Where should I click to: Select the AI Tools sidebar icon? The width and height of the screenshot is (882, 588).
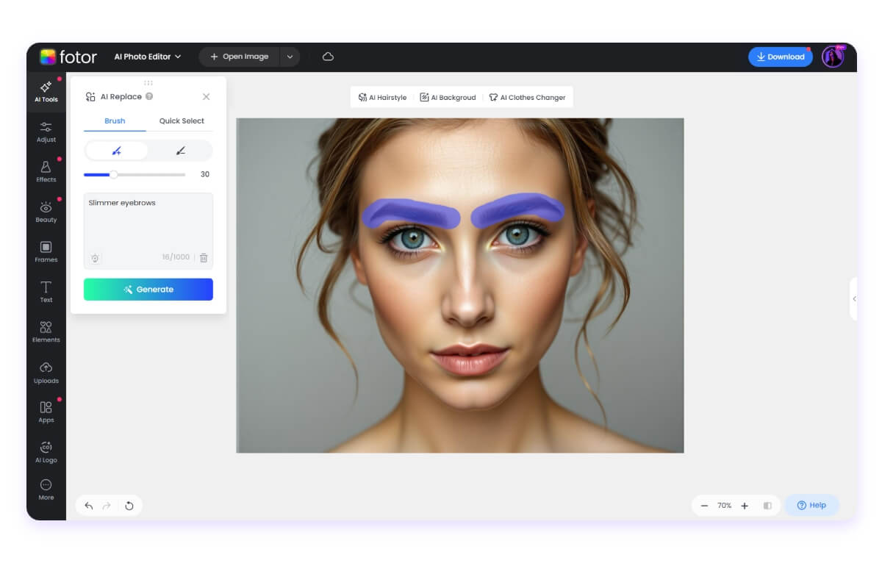46,90
